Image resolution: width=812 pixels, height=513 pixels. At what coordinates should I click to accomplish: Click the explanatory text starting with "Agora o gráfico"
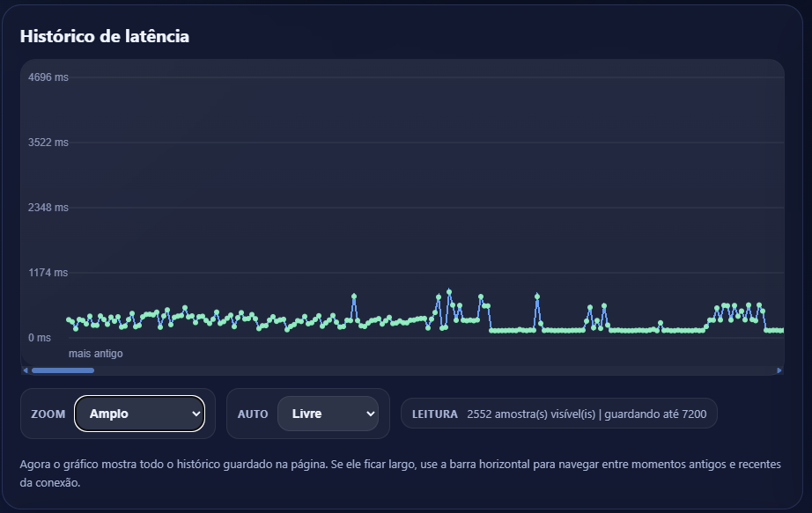pyautogui.click(x=400, y=473)
